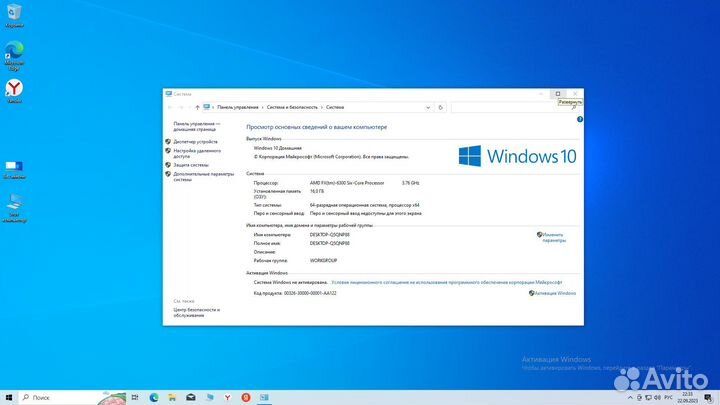720x405 pixels.
Task: Click the computer icon in address bar
Action: coord(207,107)
